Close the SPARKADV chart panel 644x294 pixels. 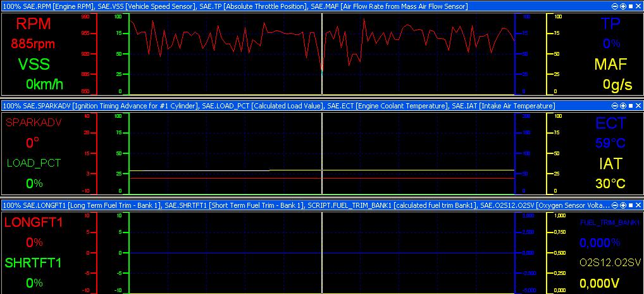pyautogui.click(x=638, y=106)
